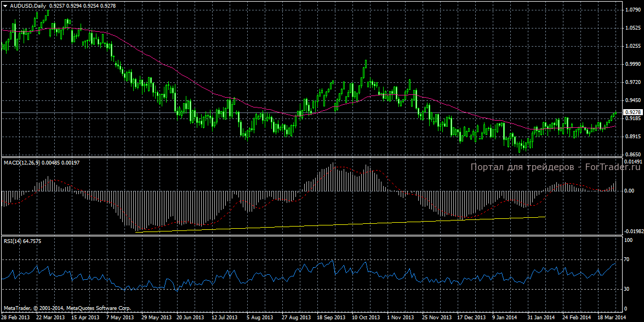The height and width of the screenshot is (322, 644).
Task: Click the 10 Oct 2013 date label
Action: pyautogui.click(x=366, y=318)
